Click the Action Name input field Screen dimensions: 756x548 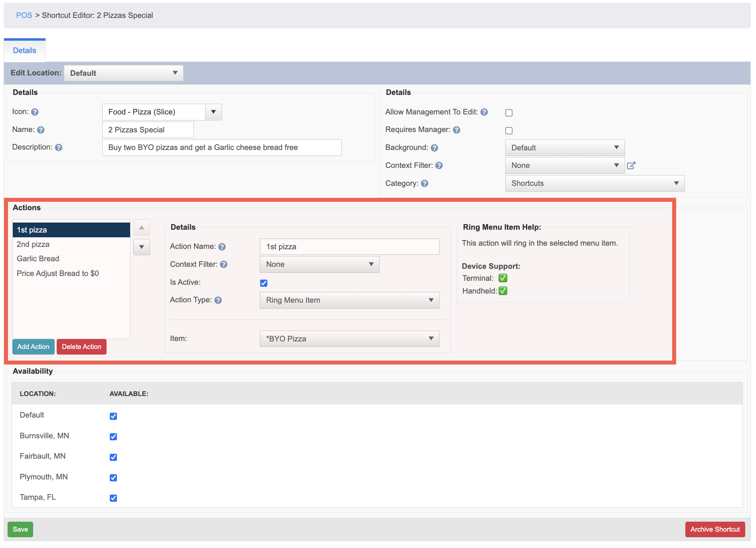point(349,247)
